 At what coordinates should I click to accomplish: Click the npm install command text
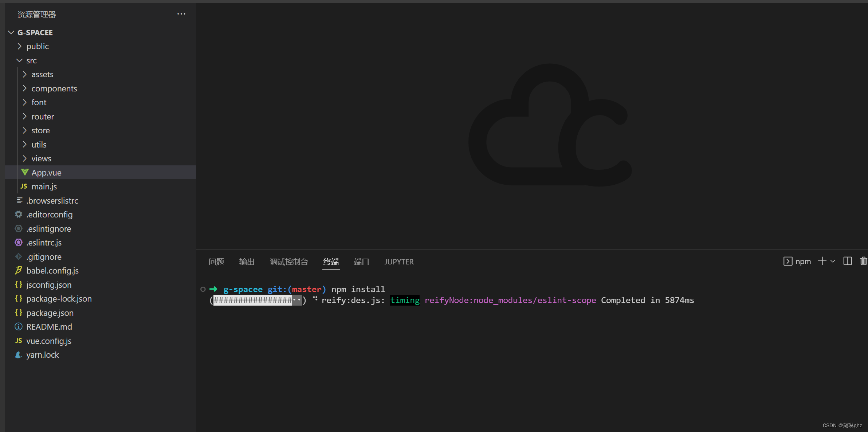tap(358, 289)
